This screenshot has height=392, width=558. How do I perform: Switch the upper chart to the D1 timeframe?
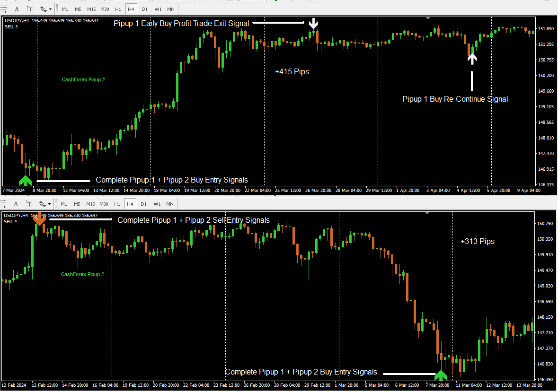pyautogui.click(x=144, y=9)
